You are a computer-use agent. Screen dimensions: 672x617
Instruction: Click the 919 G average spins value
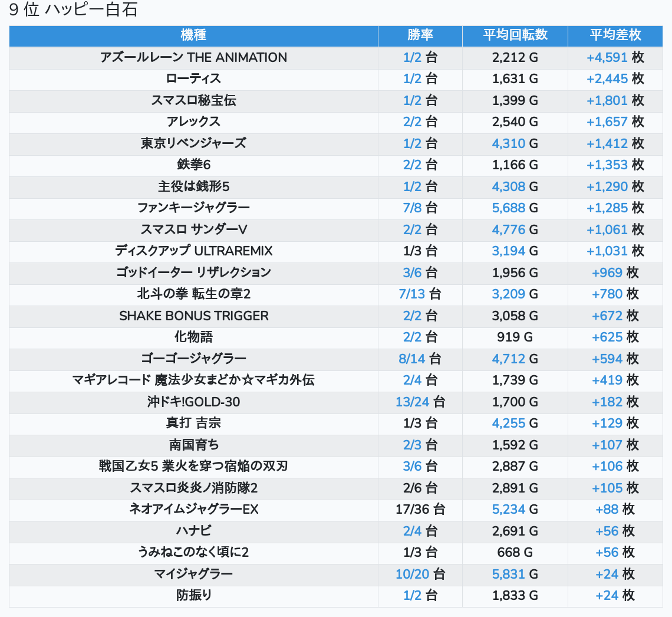tap(515, 337)
